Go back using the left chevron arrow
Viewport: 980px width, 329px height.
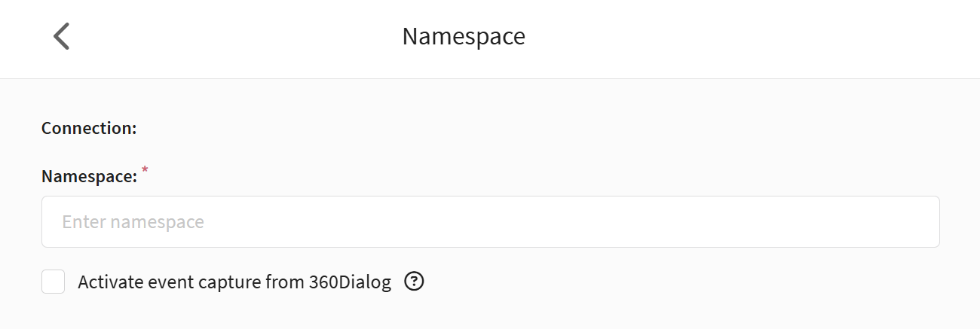click(x=61, y=36)
